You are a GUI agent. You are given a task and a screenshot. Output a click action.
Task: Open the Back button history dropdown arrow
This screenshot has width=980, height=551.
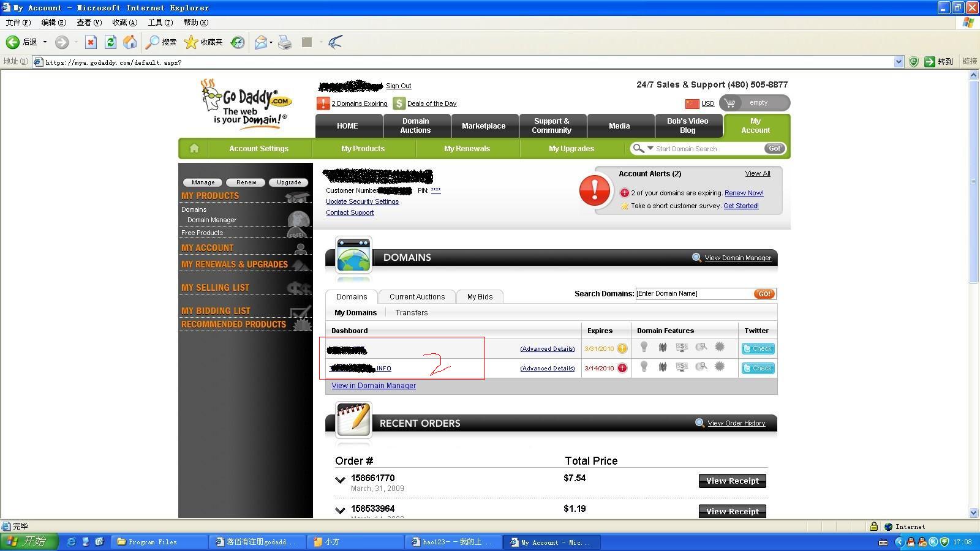pyautogui.click(x=45, y=42)
